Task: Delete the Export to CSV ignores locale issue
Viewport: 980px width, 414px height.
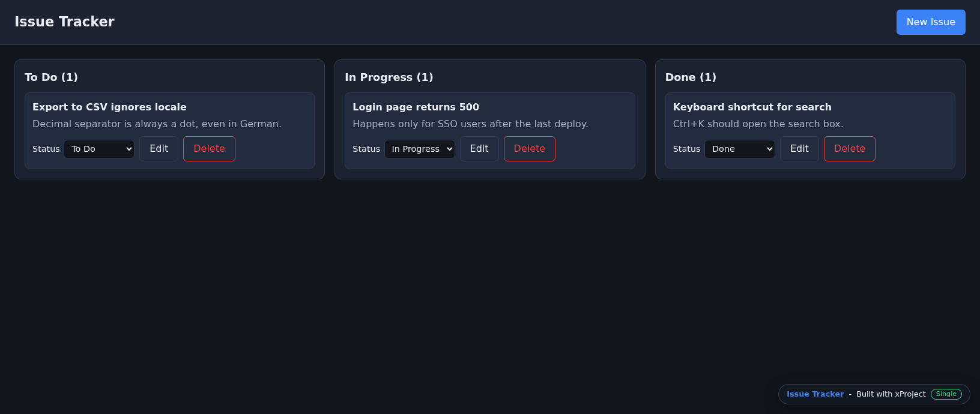Action: (x=209, y=149)
